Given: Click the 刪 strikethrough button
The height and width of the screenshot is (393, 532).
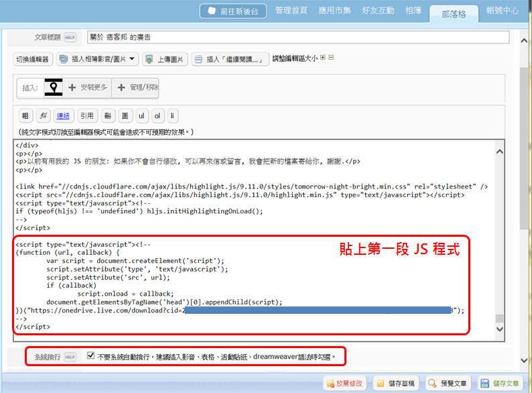Looking at the screenshot, I should point(108,116).
